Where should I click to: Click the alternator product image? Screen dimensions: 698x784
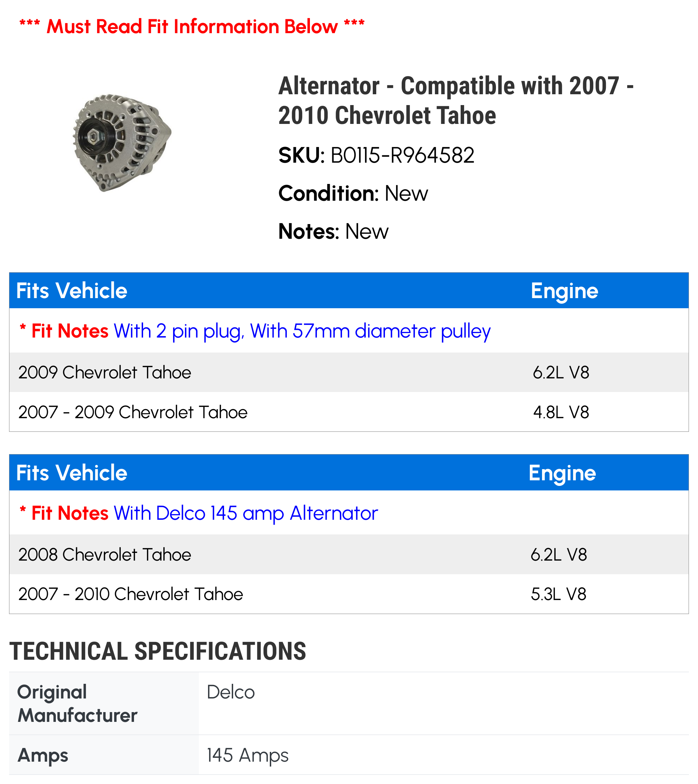point(122,143)
